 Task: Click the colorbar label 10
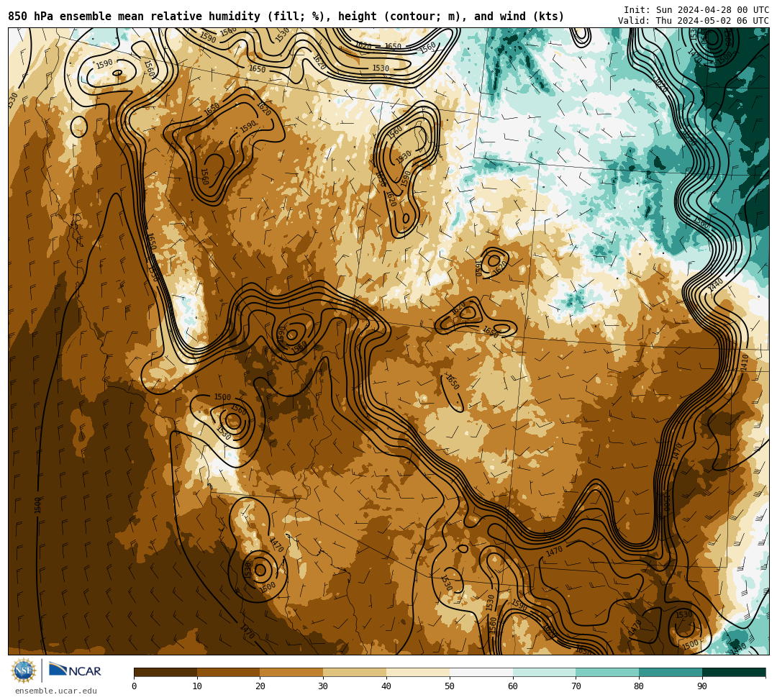[x=197, y=686]
